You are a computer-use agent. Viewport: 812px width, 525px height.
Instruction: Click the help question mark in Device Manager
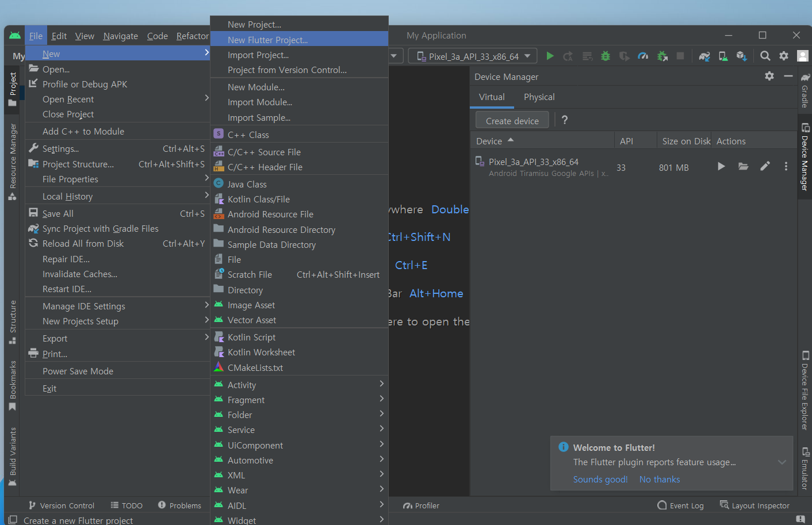click(x=565, y=120)
